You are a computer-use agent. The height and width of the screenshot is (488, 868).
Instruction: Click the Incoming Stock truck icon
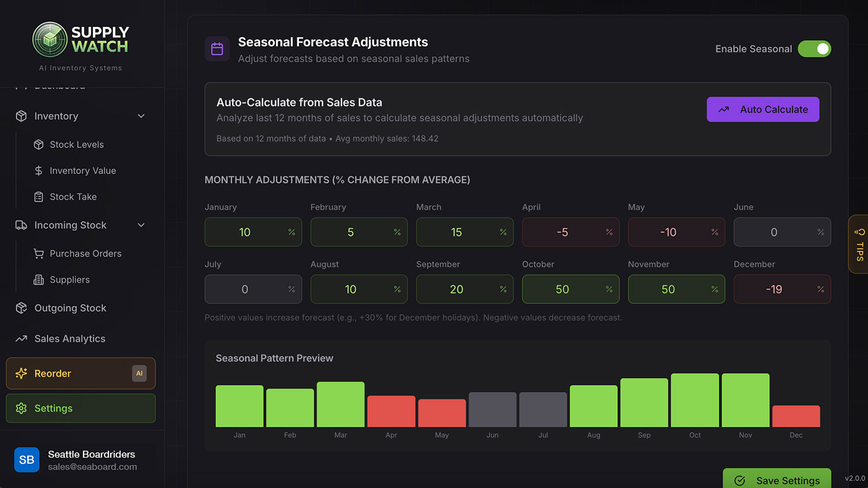point(21,225)
